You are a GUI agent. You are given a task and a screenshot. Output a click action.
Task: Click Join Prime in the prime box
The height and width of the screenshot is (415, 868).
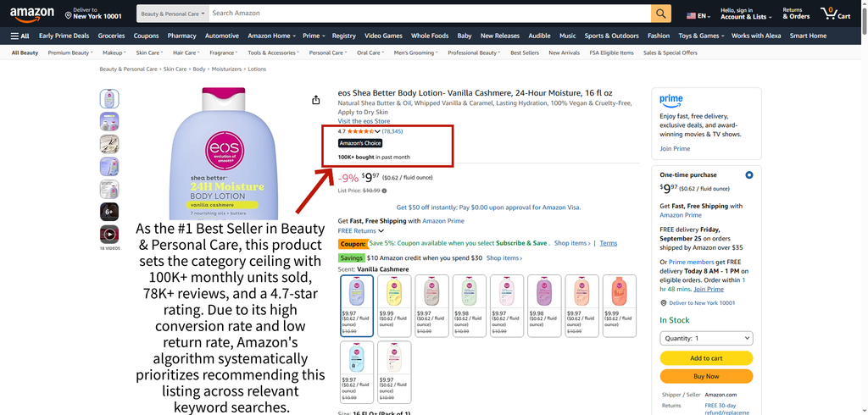[x=675, y=149]
